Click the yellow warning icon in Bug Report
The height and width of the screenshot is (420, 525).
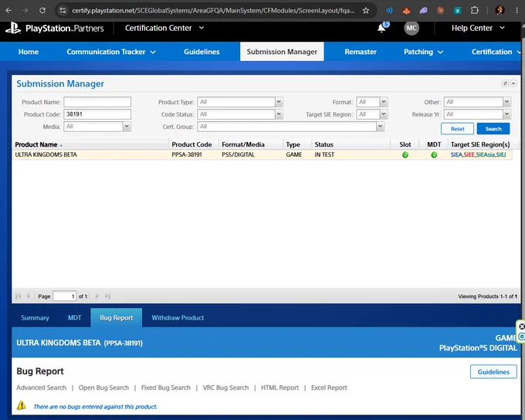(x=22, y=405)
